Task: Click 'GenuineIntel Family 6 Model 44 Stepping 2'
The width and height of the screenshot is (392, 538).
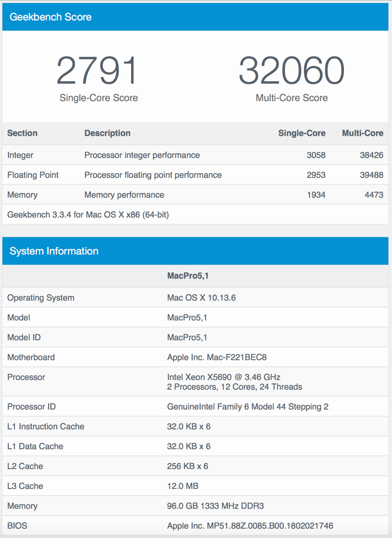Action: (x=248, y=407)
